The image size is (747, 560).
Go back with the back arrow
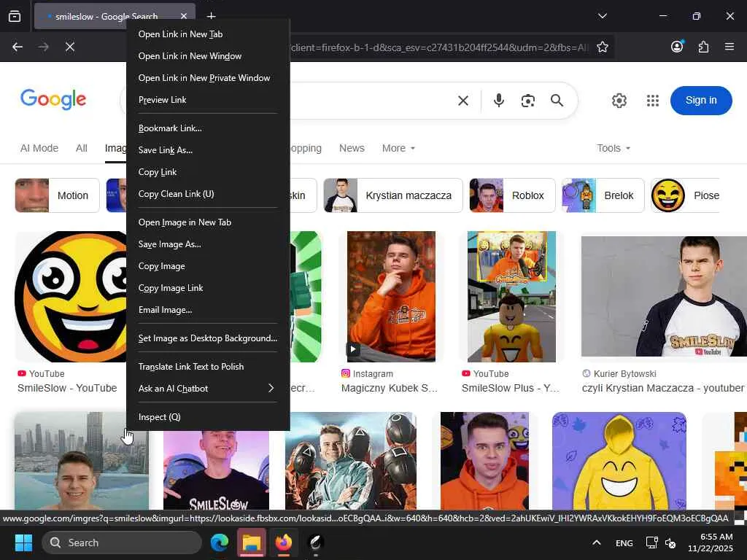[x=18, y=47]
